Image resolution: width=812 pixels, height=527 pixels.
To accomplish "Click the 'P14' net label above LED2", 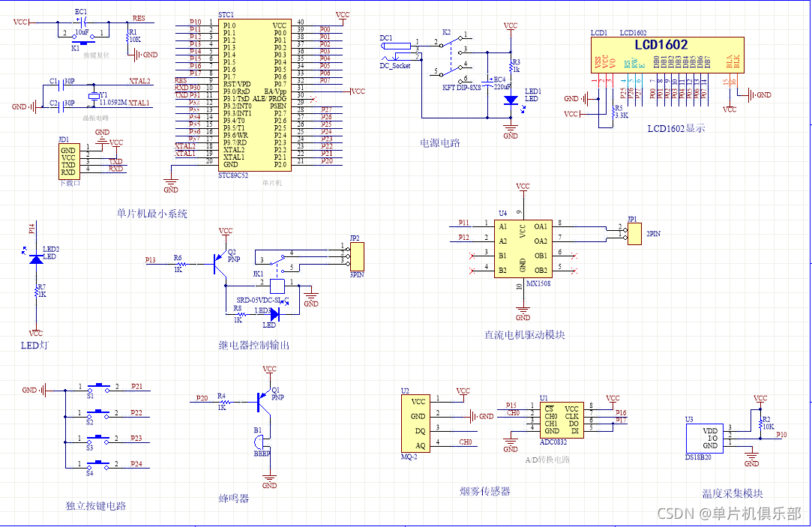I will [x=31, y=229].
